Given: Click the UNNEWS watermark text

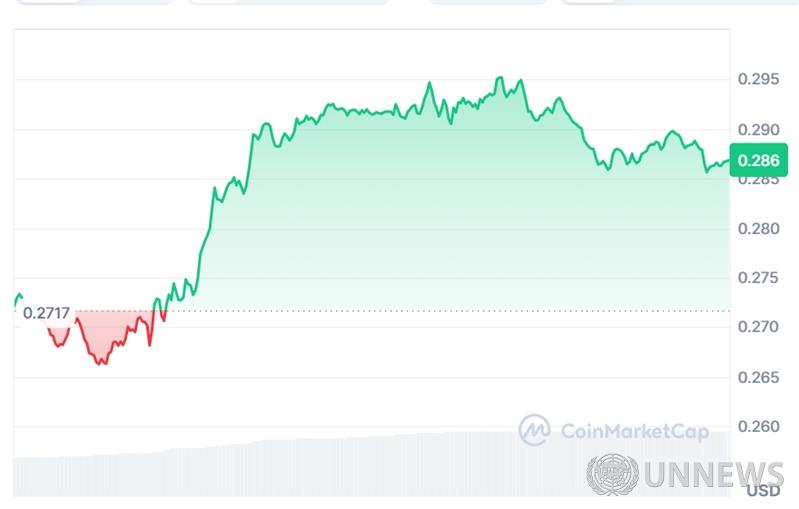Looking at the screenshot, I should (x=714, y=475).
